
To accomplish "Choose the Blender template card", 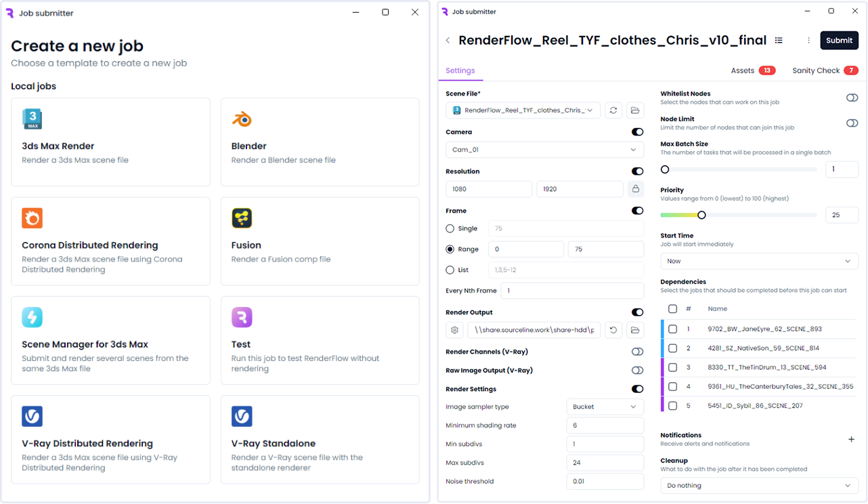I will [x=320, y=142].
